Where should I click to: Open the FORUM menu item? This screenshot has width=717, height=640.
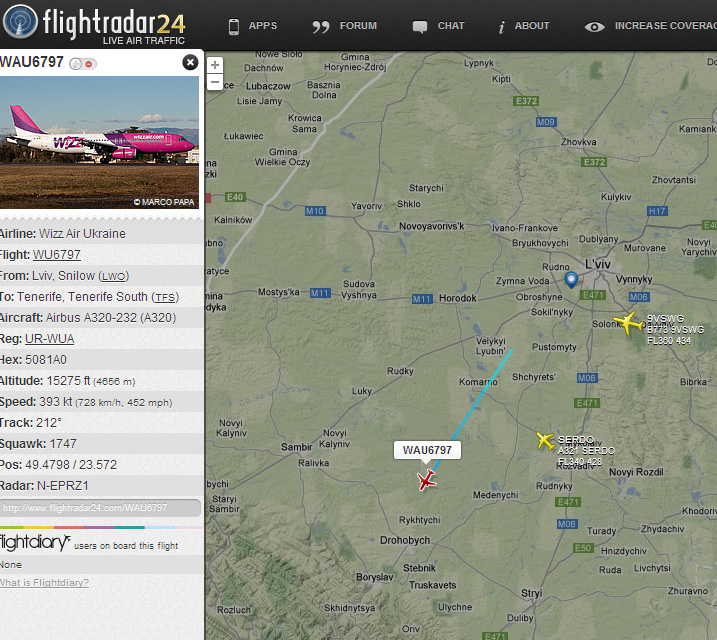(358, 26)
